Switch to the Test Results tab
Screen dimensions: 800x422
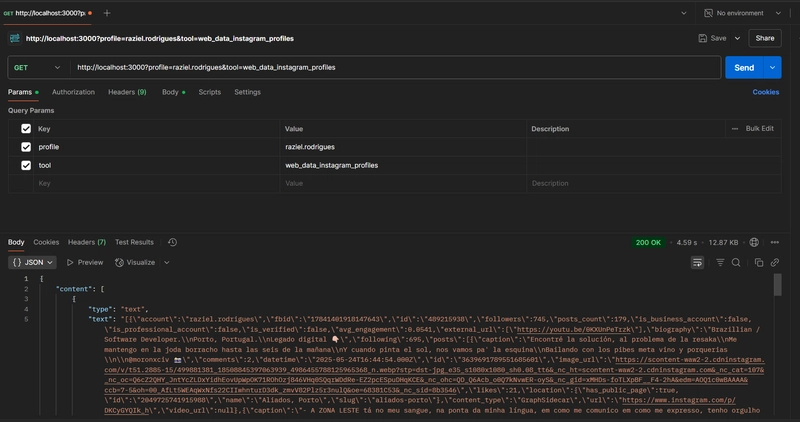point(134,242)
